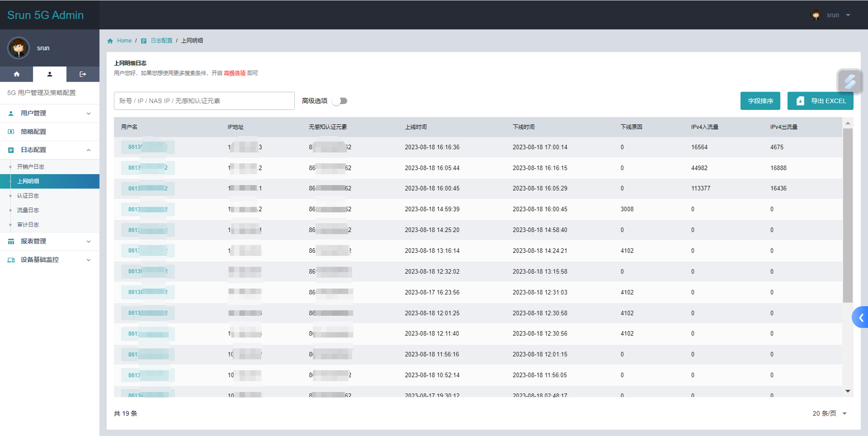The height and width of the screenshot is (436, 868).
Task: Click username link in 16:16:36 row
Action: 148,147
